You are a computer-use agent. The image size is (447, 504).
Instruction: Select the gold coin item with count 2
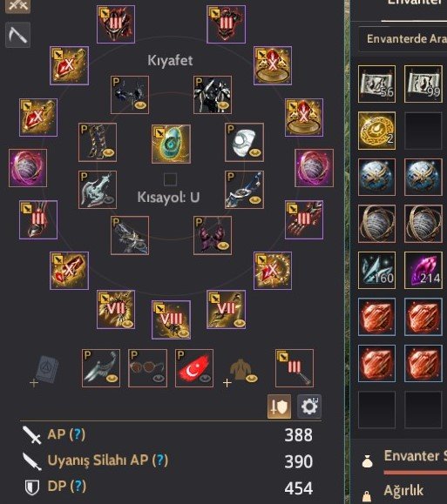(x=376, y=131)
